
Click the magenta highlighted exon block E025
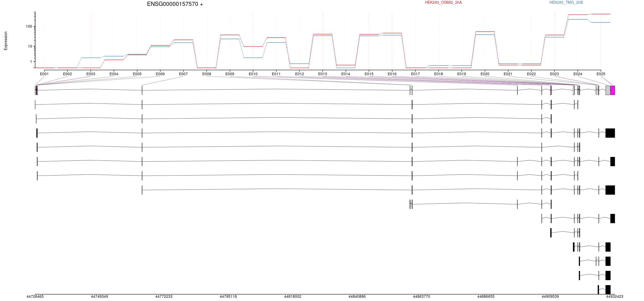pos(613,90)
